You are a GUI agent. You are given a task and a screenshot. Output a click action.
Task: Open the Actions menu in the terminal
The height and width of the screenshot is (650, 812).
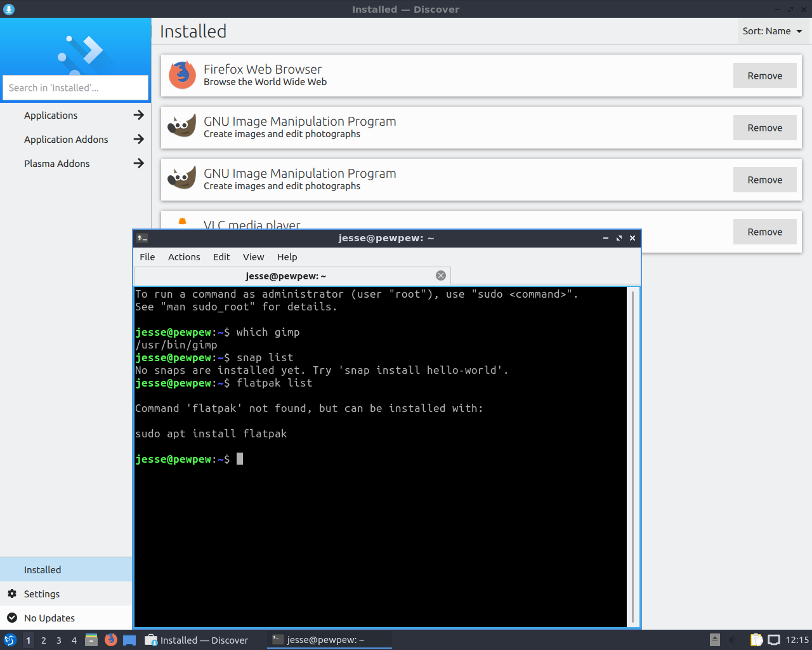[184, 257]
